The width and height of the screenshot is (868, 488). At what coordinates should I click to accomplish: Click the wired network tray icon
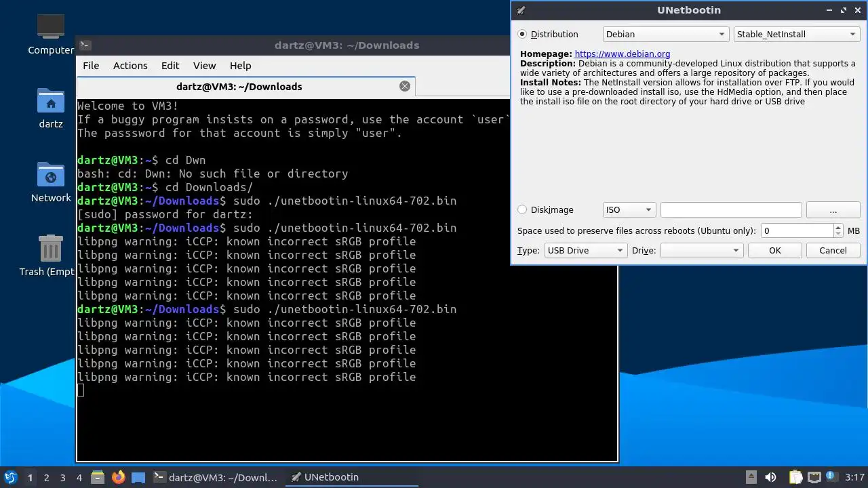814,477
